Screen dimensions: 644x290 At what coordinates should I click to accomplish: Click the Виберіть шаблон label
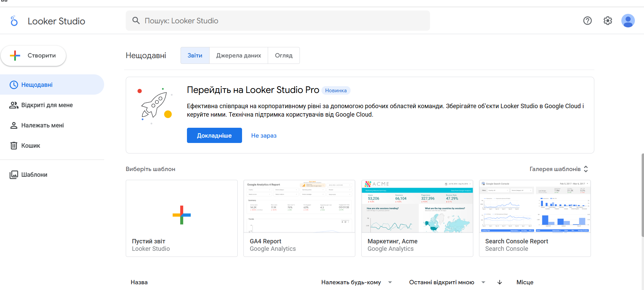click(150, 169)
